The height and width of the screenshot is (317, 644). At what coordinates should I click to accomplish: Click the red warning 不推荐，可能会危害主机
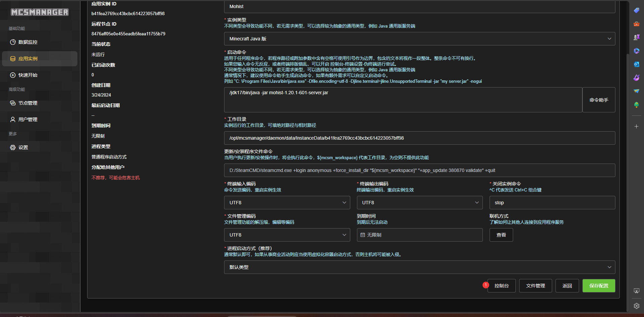pos(115,178)
